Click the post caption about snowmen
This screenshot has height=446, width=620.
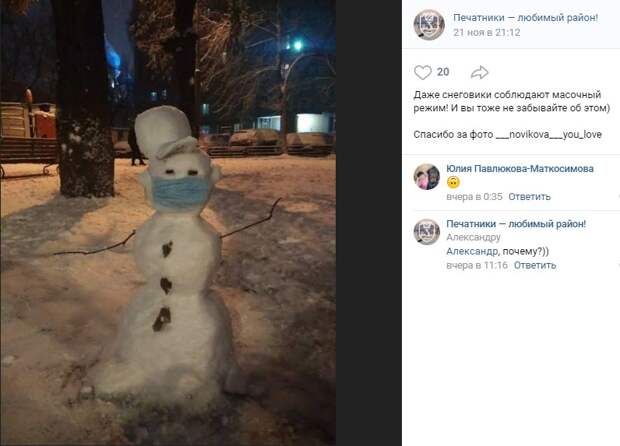tap(512, 101)
